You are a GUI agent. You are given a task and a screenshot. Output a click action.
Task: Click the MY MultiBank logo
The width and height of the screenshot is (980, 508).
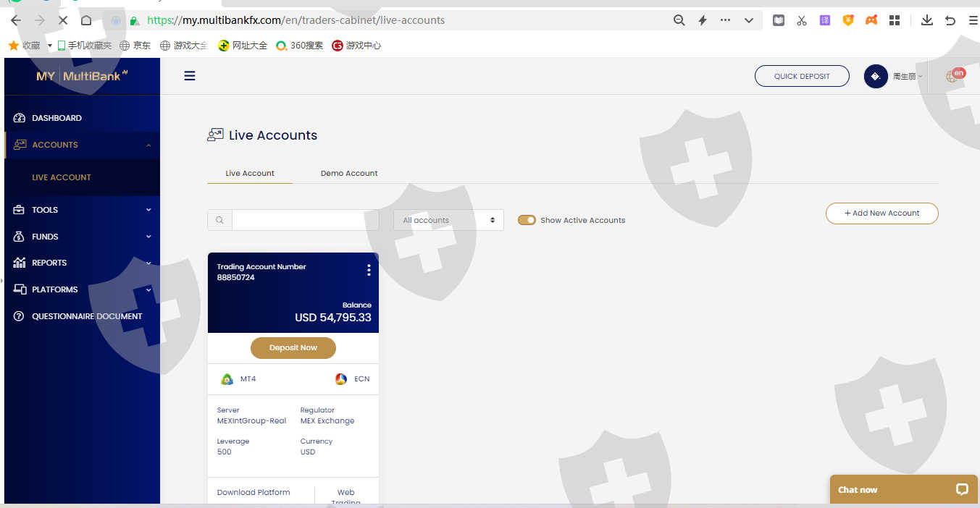(82, 75)
